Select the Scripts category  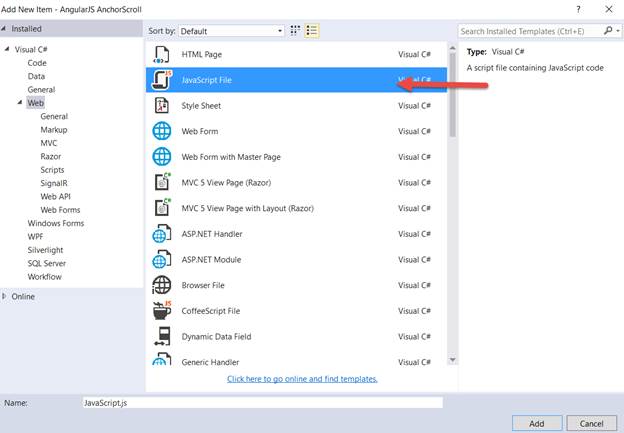pyautogui.click(x=52, y=170)
